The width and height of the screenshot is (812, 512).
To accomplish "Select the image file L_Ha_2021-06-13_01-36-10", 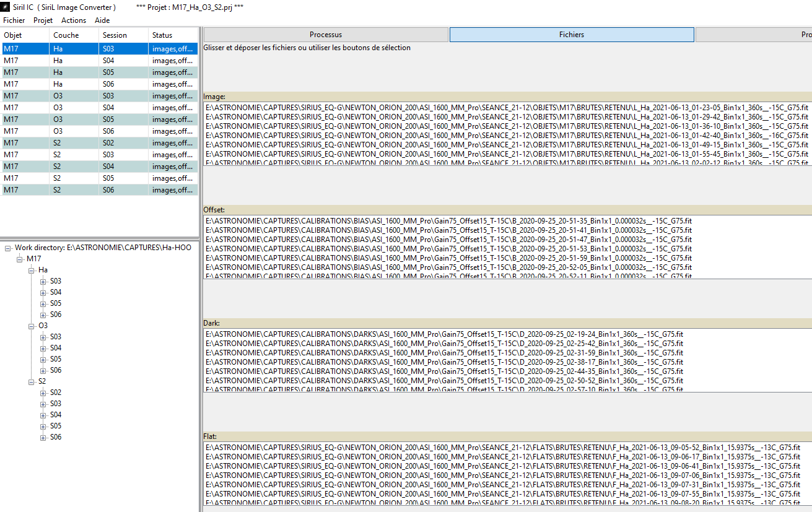I will point(507,126).
